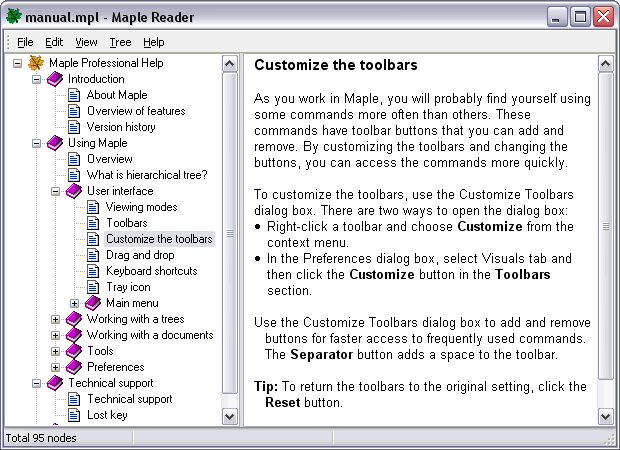Click the Customize the toolbars heading
Viewport: 620px width, 450px height.
point(336,65)
